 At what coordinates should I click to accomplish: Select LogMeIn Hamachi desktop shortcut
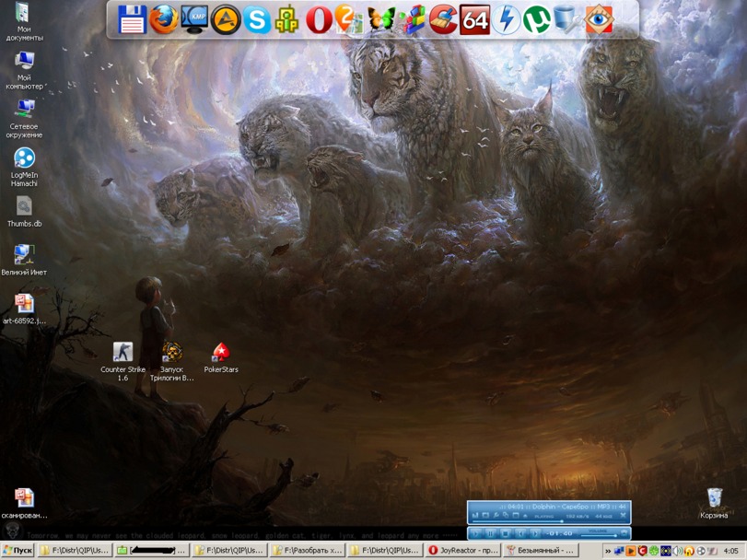tap(24, 167)
